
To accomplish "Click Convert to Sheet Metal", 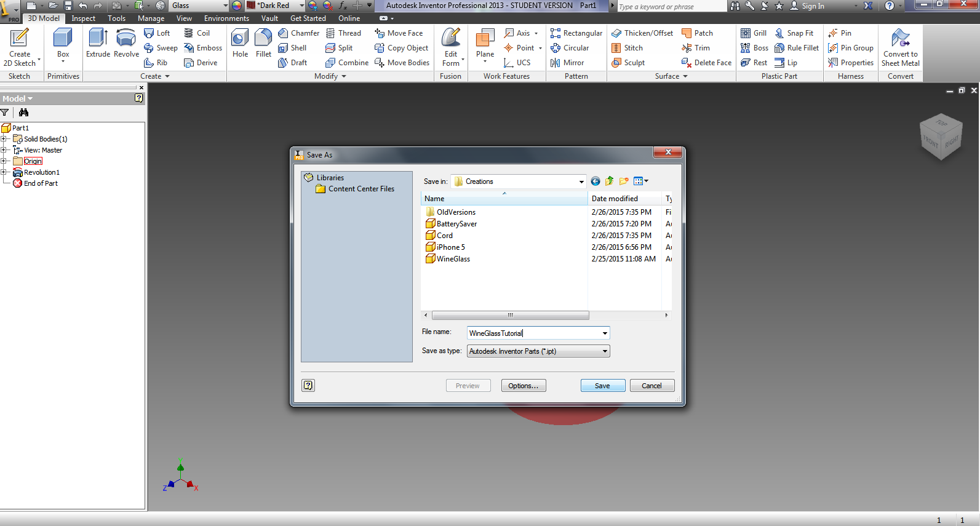I will [901, 47].
